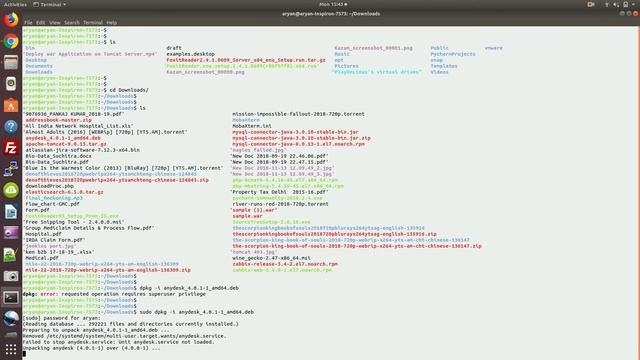Click the terminal cursor on the last line
Screen dimensions: 640x360
[24, 354]
